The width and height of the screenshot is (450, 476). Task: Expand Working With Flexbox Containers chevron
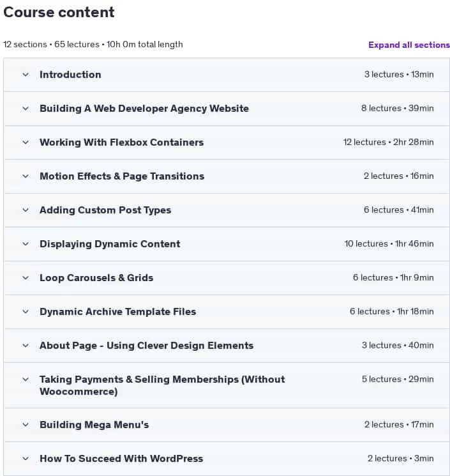(x=26, y=142)
